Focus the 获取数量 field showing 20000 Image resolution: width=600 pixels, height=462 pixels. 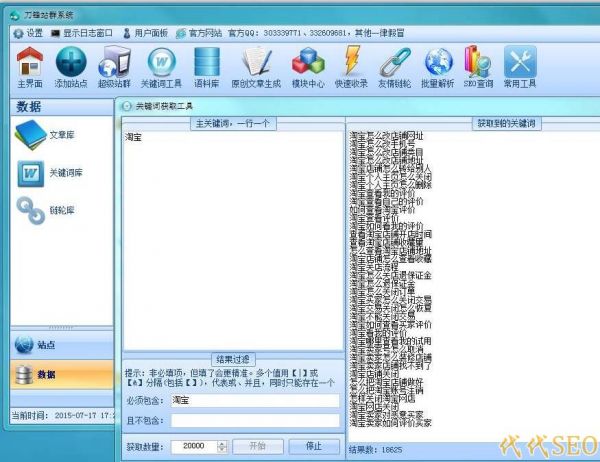tap(194, 446)
